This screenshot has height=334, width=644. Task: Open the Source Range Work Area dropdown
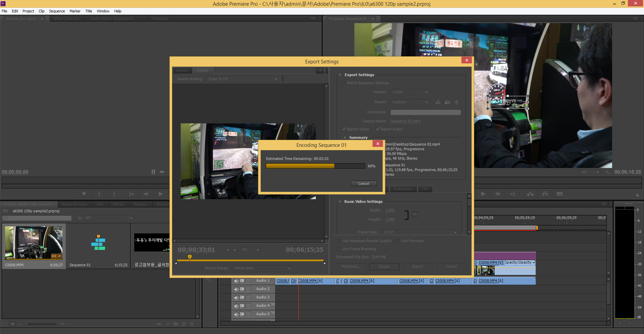click(x=262, y=268)
